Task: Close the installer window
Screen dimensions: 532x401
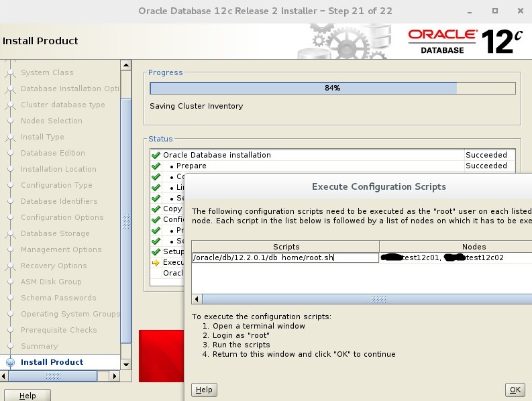Action: (521, 11)
